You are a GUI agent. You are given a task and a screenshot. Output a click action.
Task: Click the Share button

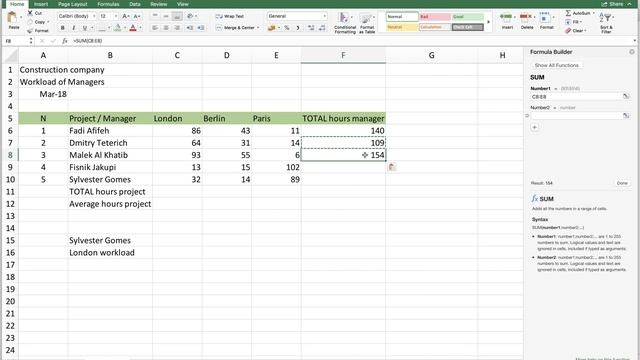613,4
